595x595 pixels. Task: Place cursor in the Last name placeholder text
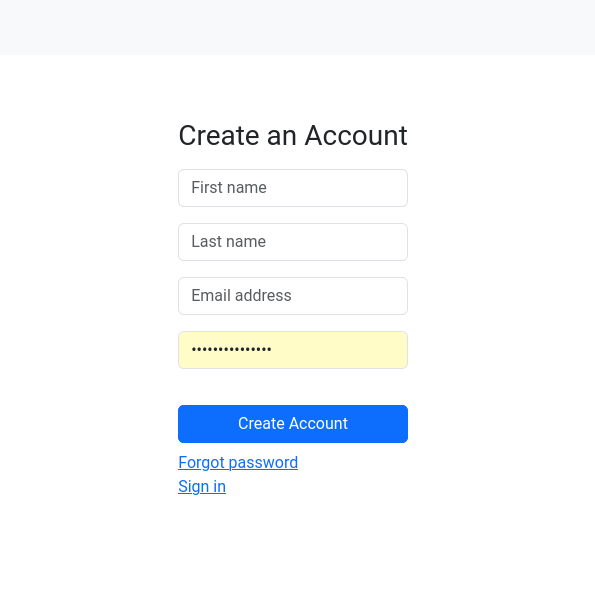[228, 241]
